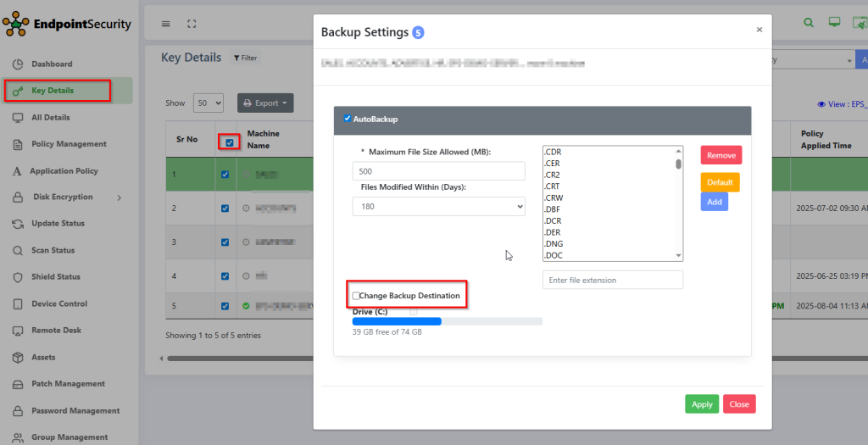Click the fullscreen icon in header
Screen dimensions: 868x445
[x=191, y=24]
